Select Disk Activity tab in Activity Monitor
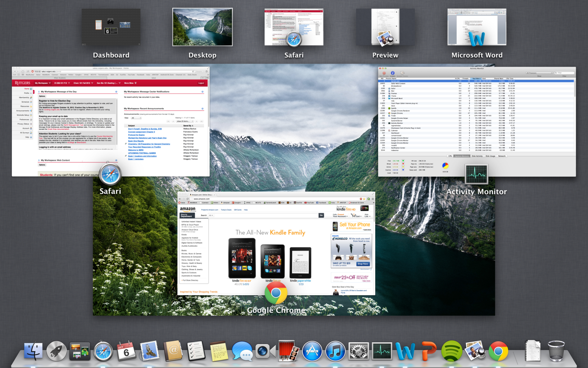This screenshot has height=368, width=588. coord(477,156)
